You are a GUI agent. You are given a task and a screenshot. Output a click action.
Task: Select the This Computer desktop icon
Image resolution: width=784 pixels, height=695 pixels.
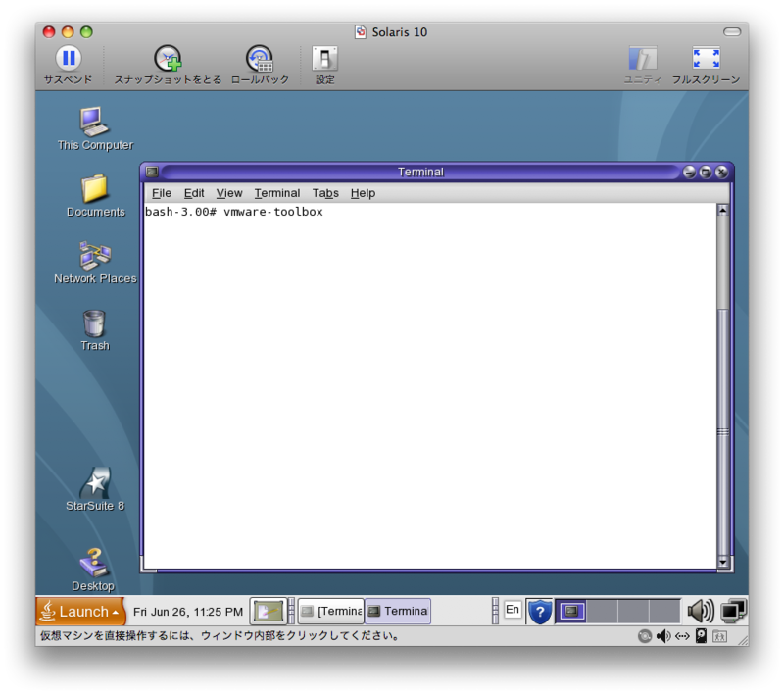click(x=94, y=122)
